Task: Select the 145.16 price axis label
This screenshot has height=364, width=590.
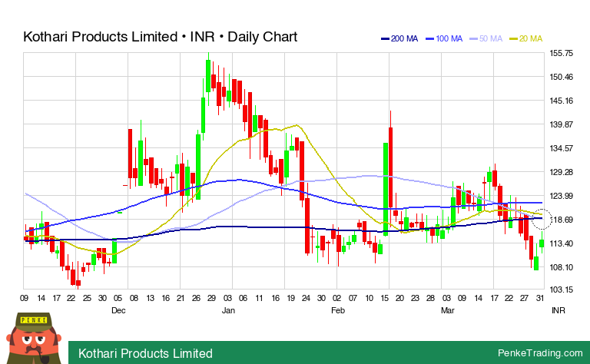Action: coord(562,101)
